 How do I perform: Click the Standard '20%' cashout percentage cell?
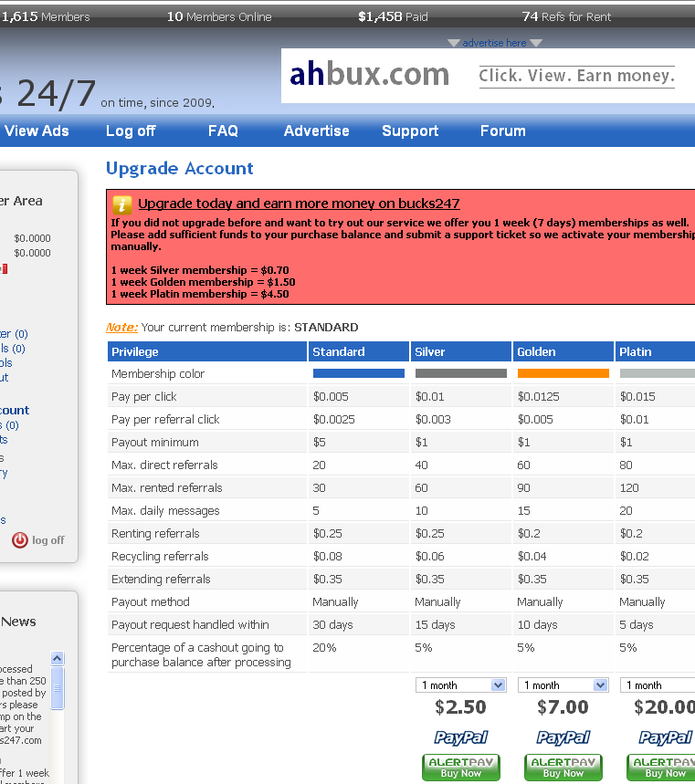(x=324, y=648)
